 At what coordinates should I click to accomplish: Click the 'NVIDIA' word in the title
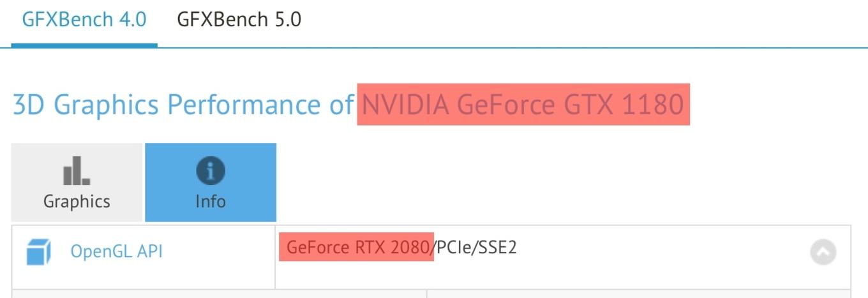[406, 104]
